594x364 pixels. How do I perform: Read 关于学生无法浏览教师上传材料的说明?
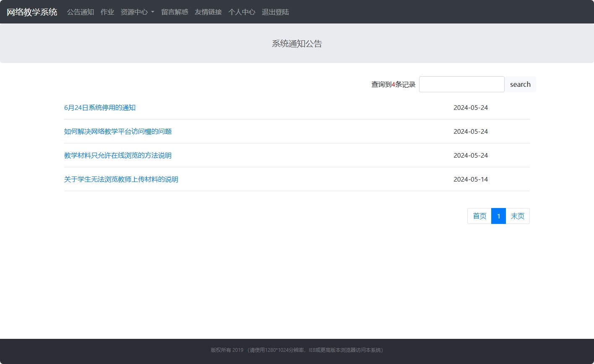click(121, 179)
